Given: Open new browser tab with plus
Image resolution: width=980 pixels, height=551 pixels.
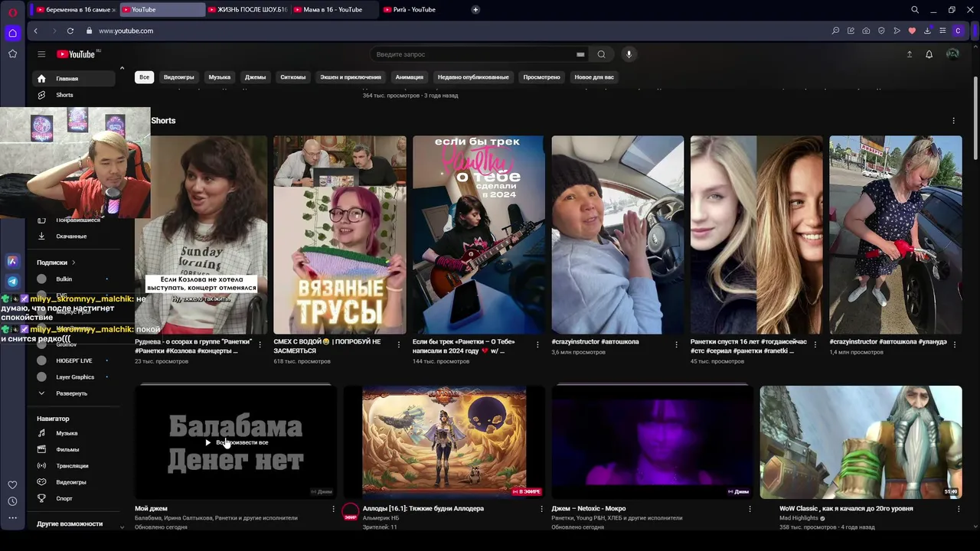Looking at the screenshot, I should [475, 10].
